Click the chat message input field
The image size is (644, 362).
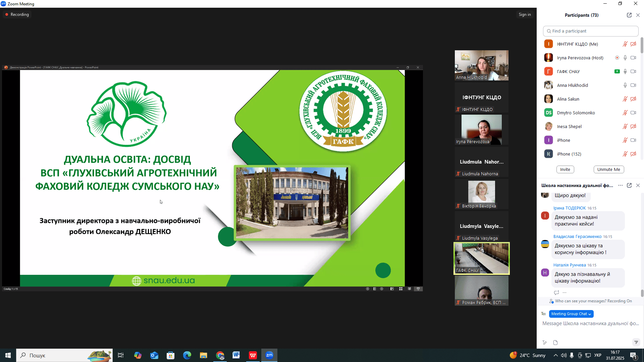point(590,323)
